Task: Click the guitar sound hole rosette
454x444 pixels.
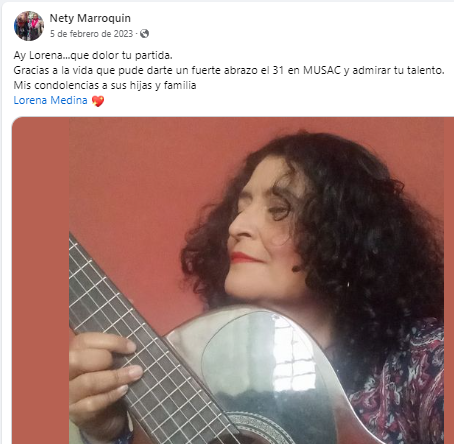Action: point(258,428)
